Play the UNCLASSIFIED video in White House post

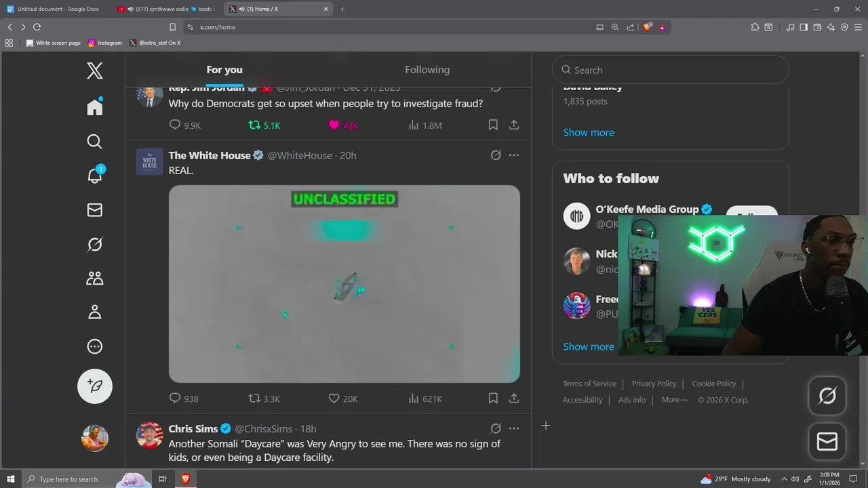click(344, 284)
